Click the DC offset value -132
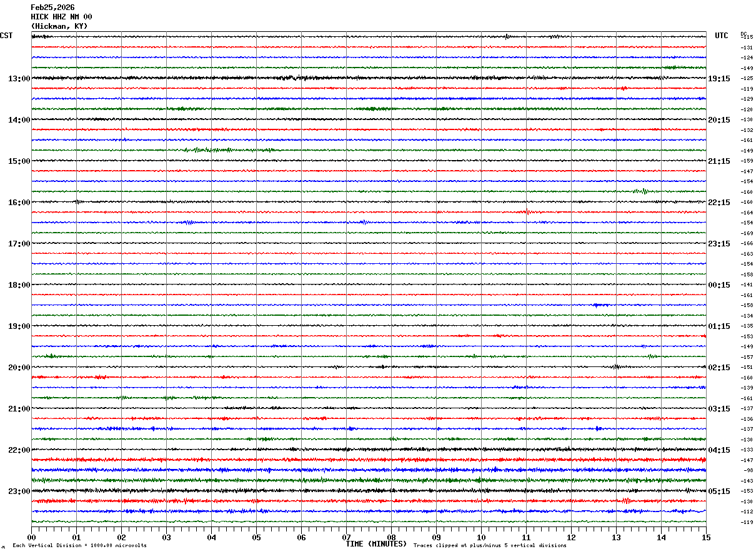 [x=747, y=130]
